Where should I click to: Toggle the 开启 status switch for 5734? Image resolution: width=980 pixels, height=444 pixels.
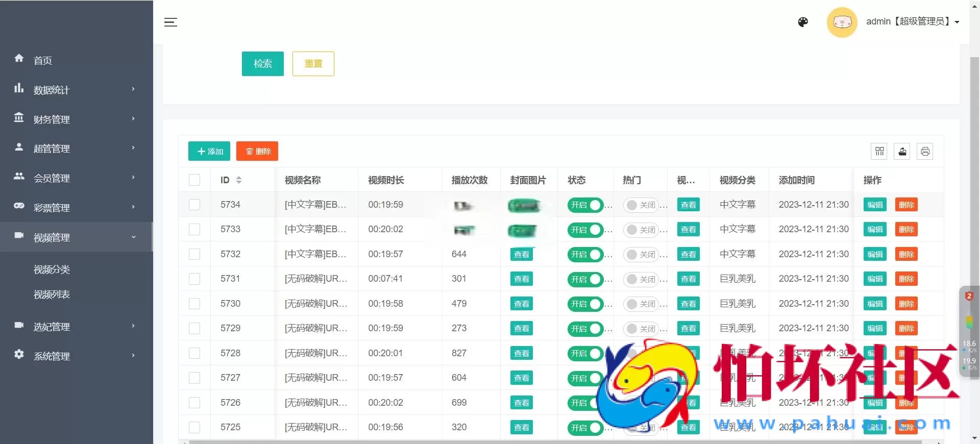(x=585, y=205)
